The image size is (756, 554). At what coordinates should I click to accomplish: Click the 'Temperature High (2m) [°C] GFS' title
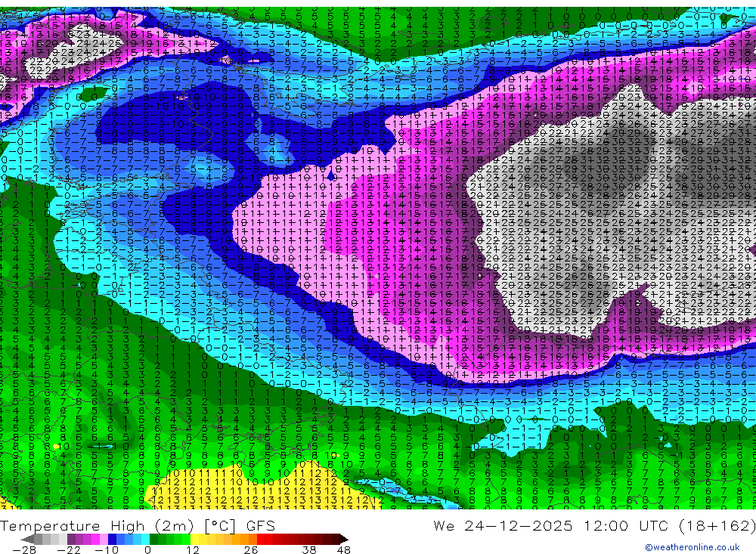point(138,525)
